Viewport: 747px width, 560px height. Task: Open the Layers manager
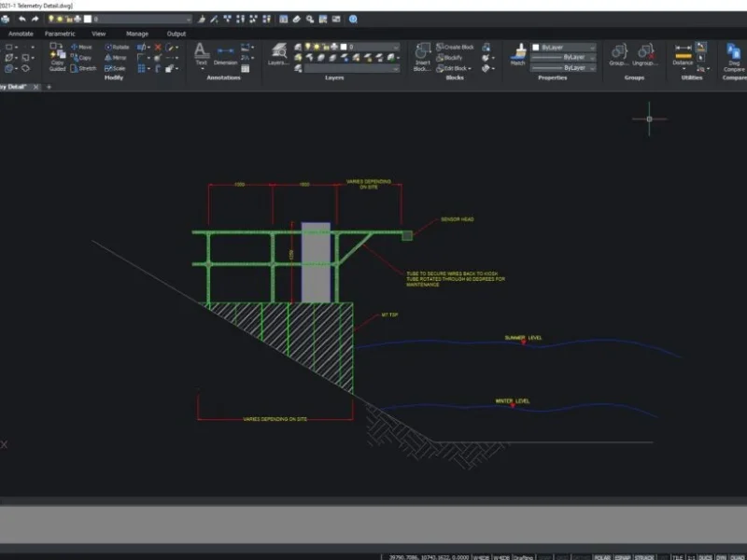pyautogui.click(x=278, y=54)
